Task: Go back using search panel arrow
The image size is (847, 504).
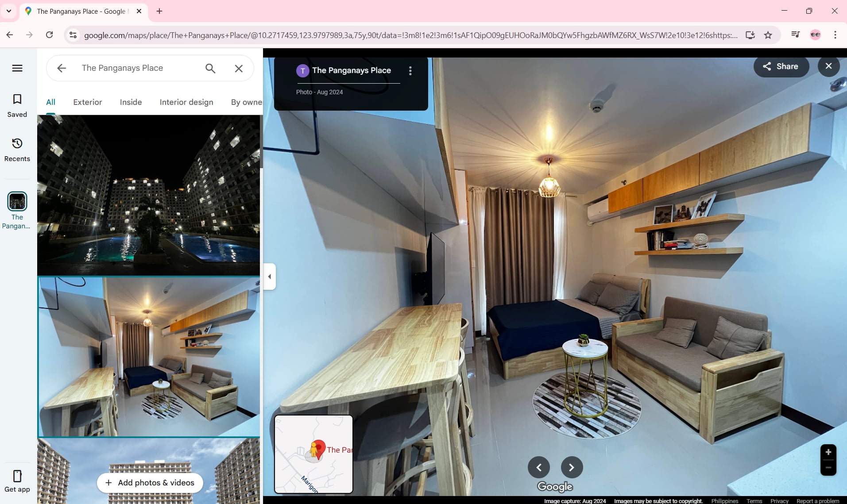Action: coord(62,68)
